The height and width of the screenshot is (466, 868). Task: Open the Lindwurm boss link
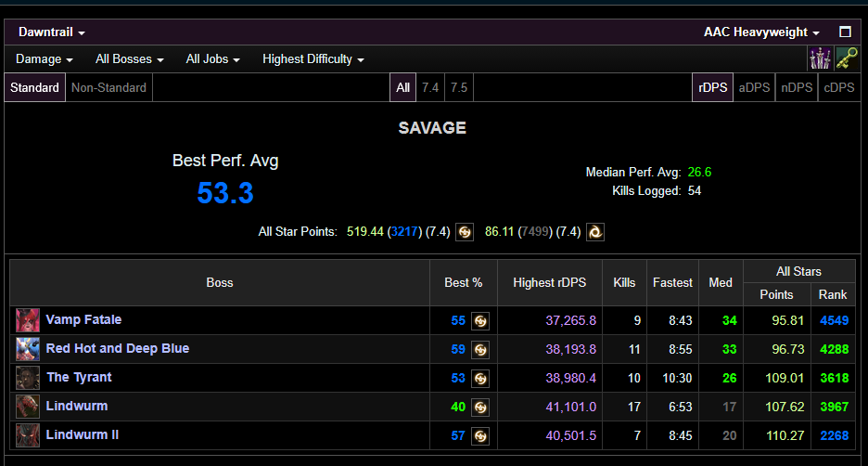(x=77, y=407)
